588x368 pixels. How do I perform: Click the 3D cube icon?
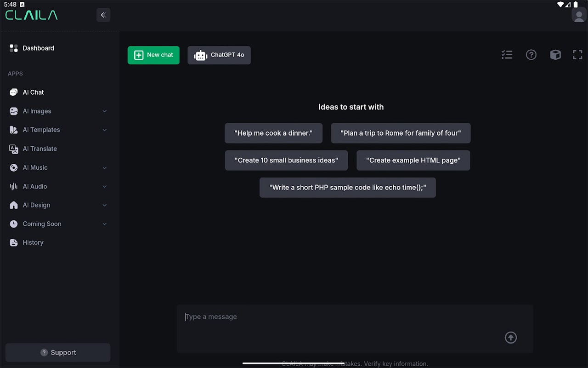coord(555,55)
